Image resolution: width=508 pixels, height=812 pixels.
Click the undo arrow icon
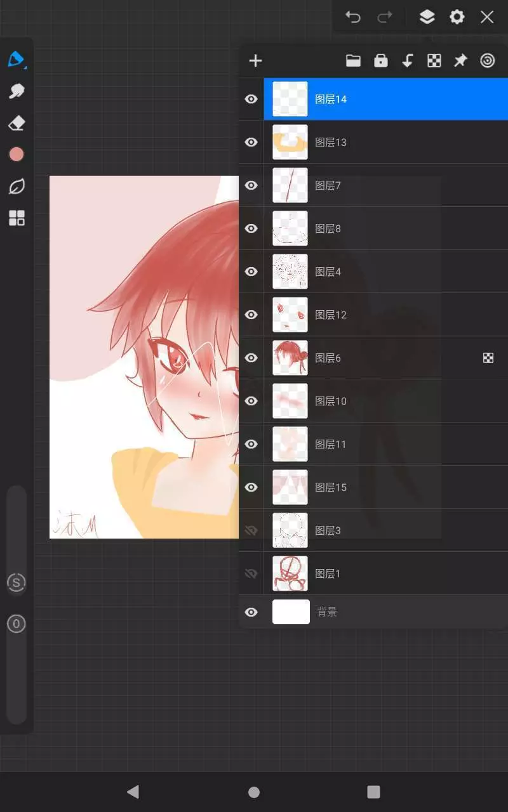[353, 17]
